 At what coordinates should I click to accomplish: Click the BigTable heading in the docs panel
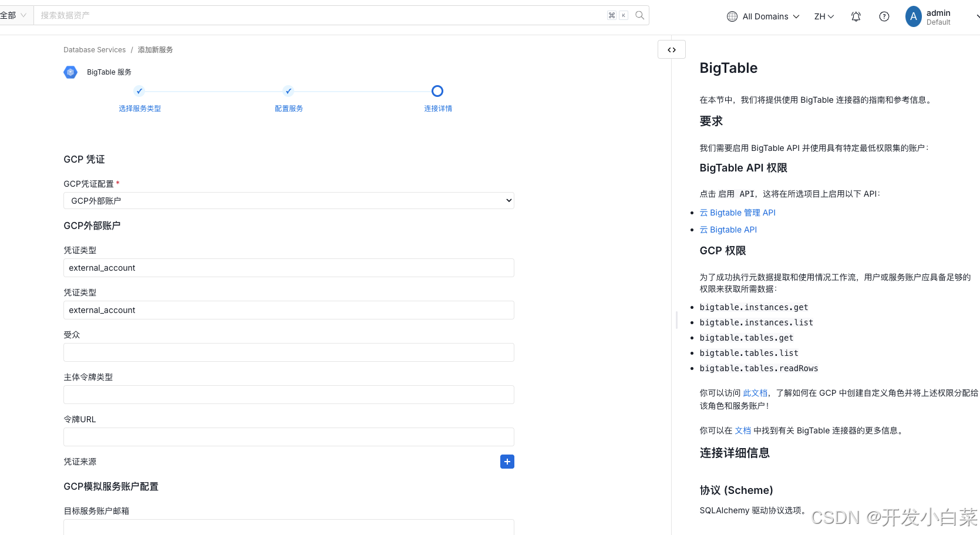[x=729, y=68]
